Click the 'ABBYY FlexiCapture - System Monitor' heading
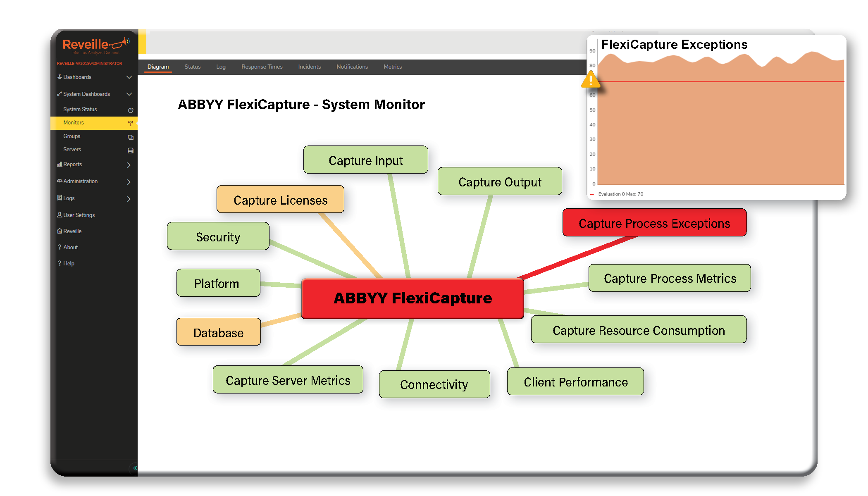 tap(301, 105)
